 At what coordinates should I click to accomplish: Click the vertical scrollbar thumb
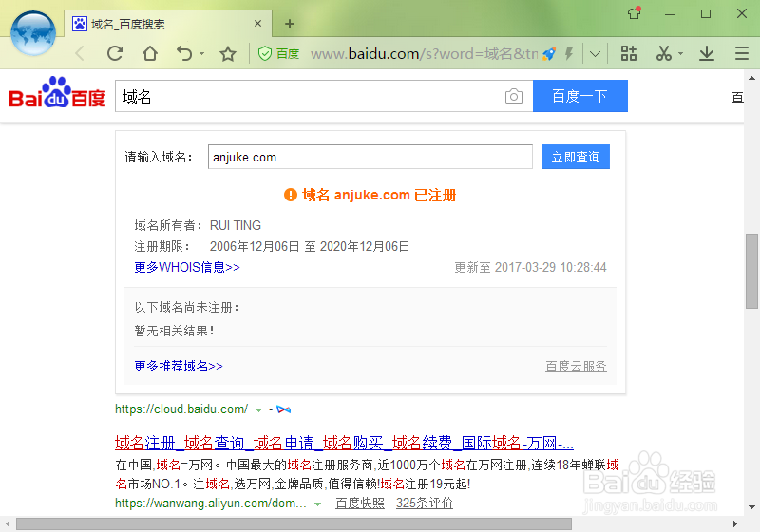pos(751,271)
